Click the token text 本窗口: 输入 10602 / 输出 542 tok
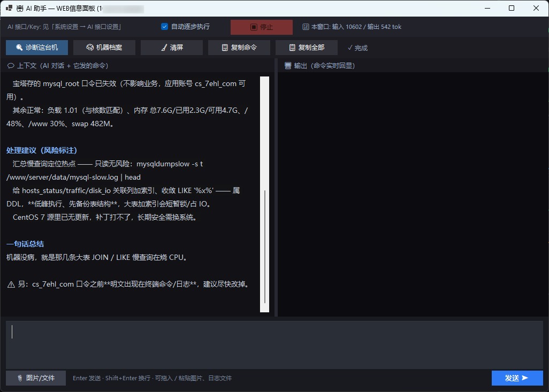This screenshot has height=392, width=549. click(x=356, y=27)
